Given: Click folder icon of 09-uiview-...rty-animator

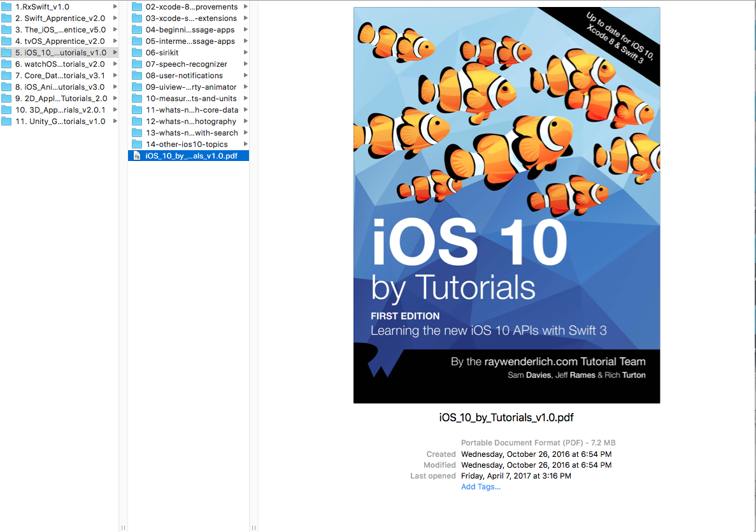Looking at the screenshot, I should [137, 87].
